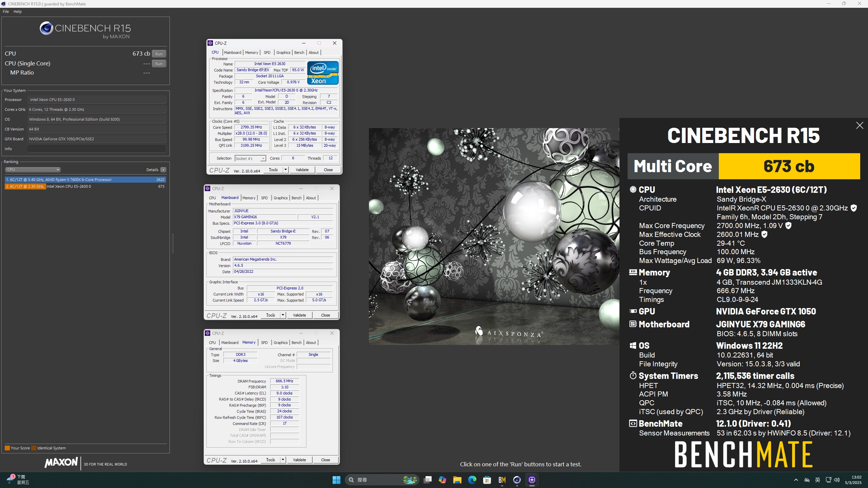The height and width of the screenshot is (488, 868).
Task: Switch to Mainboard tab in top CPU-Z
Action: coord(233,53)
